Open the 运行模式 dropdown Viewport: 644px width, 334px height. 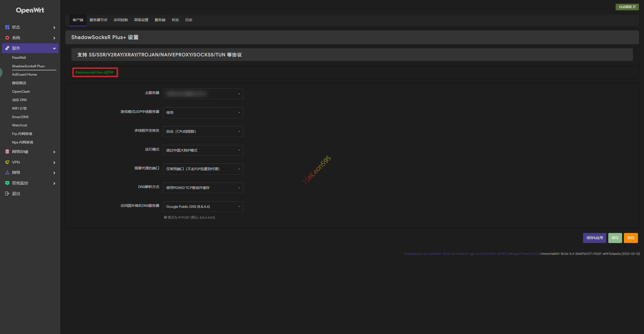[203, 150]
